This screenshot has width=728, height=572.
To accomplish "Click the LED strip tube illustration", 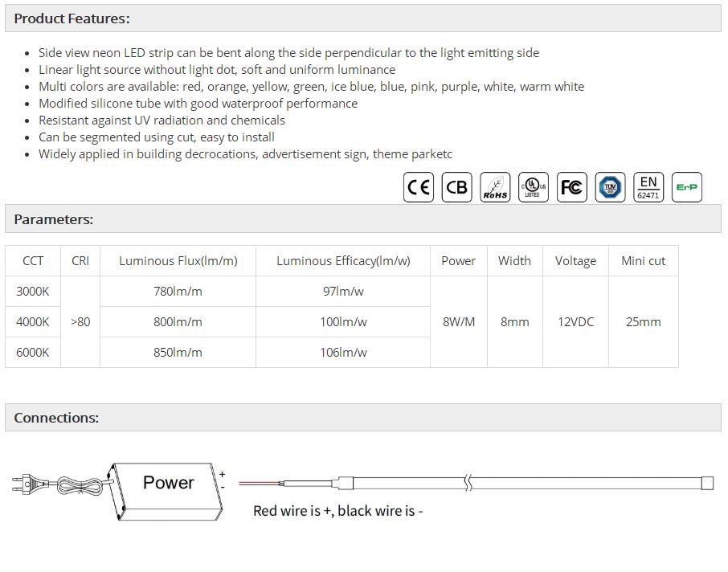I will (x=530, y=484).
